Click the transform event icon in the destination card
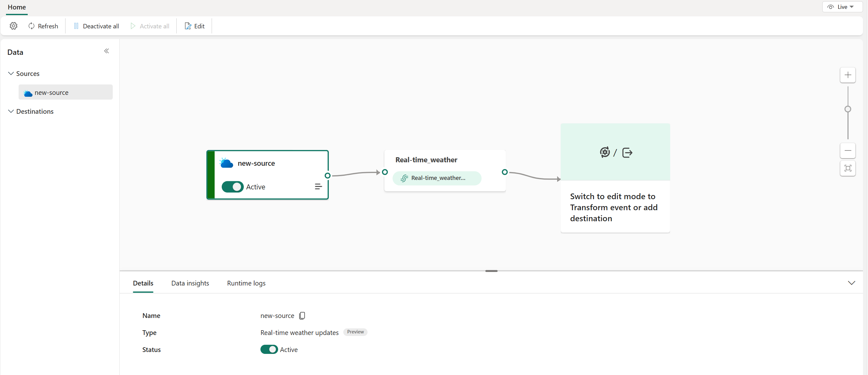 [604, 153]
